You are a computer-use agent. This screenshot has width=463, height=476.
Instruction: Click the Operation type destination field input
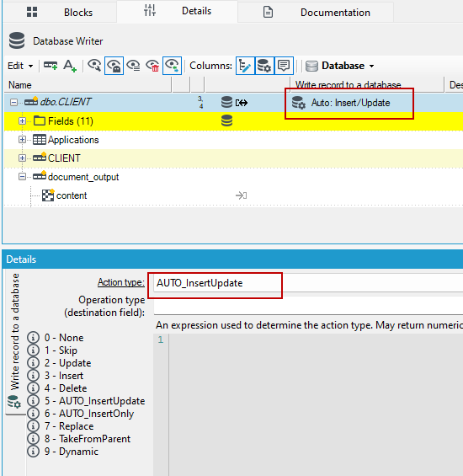308,306
